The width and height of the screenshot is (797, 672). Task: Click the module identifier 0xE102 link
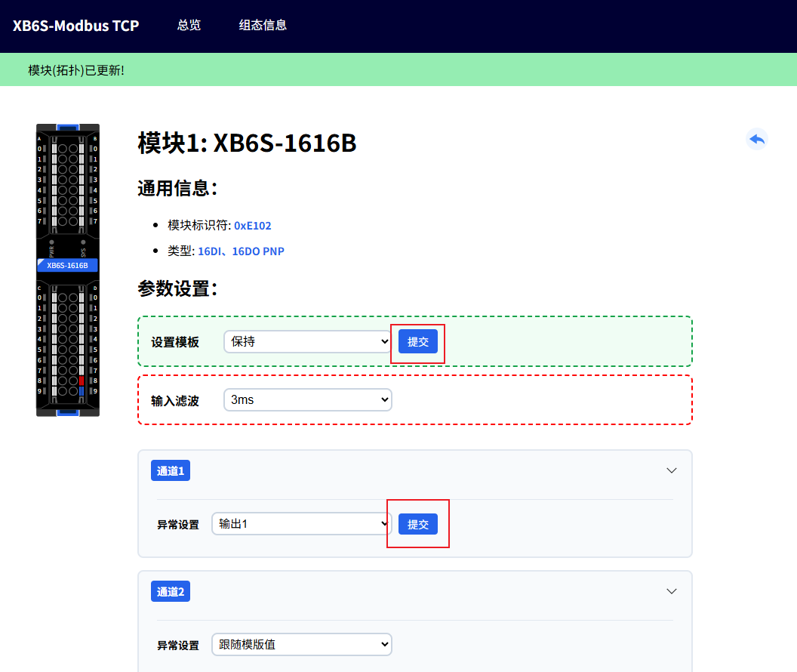click(252, 225)
